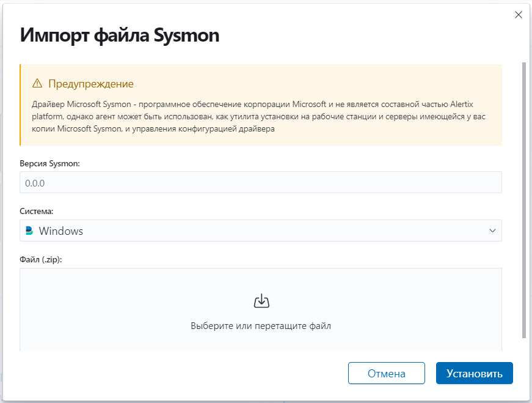Click the upload file tray icon
This screenshot has height=403, width=532.
tap(261, 301)
